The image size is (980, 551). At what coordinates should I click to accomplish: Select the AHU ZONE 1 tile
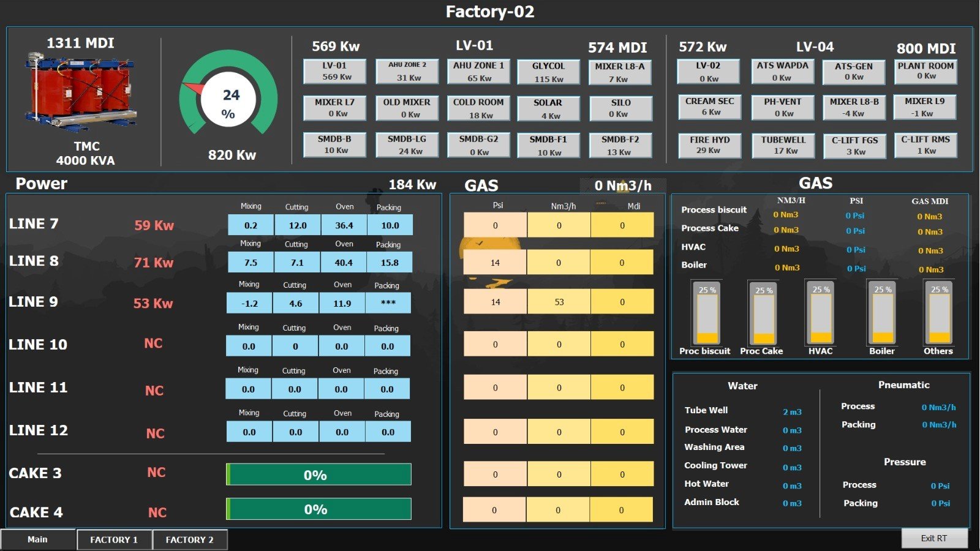478,72
